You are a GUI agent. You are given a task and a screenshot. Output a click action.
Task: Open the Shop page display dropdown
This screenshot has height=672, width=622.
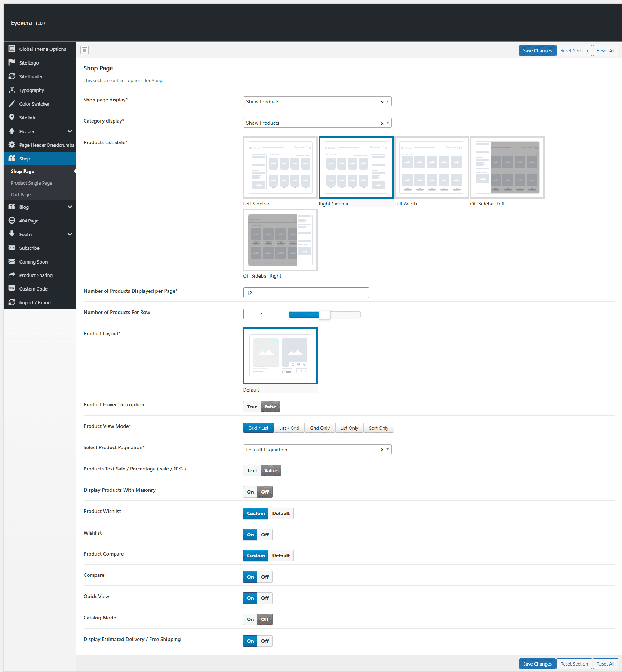click(x=317, y=102)
